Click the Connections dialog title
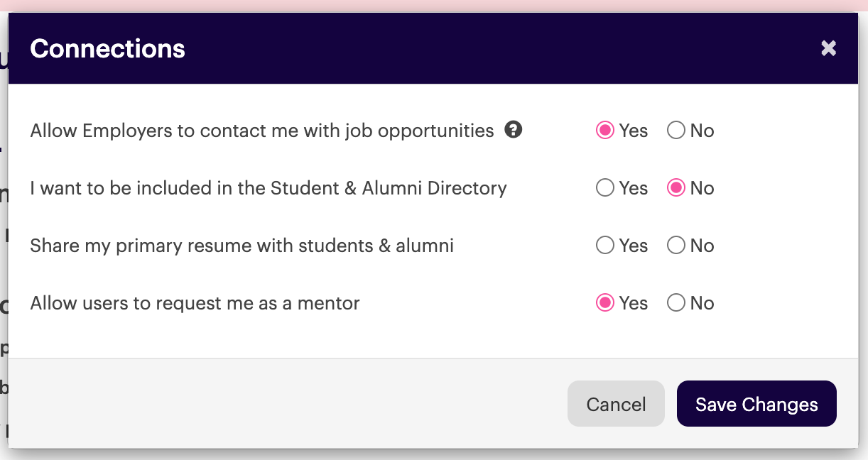This screenshot has height=460, width=868. pos(107,48)
